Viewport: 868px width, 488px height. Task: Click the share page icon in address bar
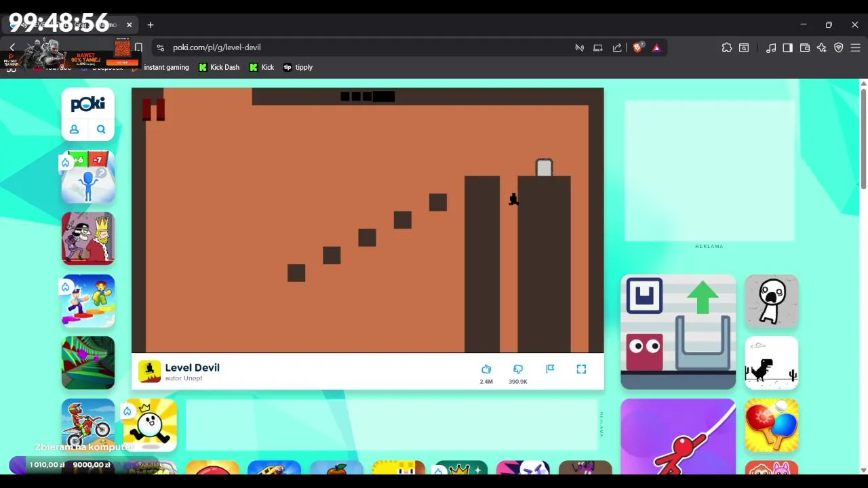[617, 47]
